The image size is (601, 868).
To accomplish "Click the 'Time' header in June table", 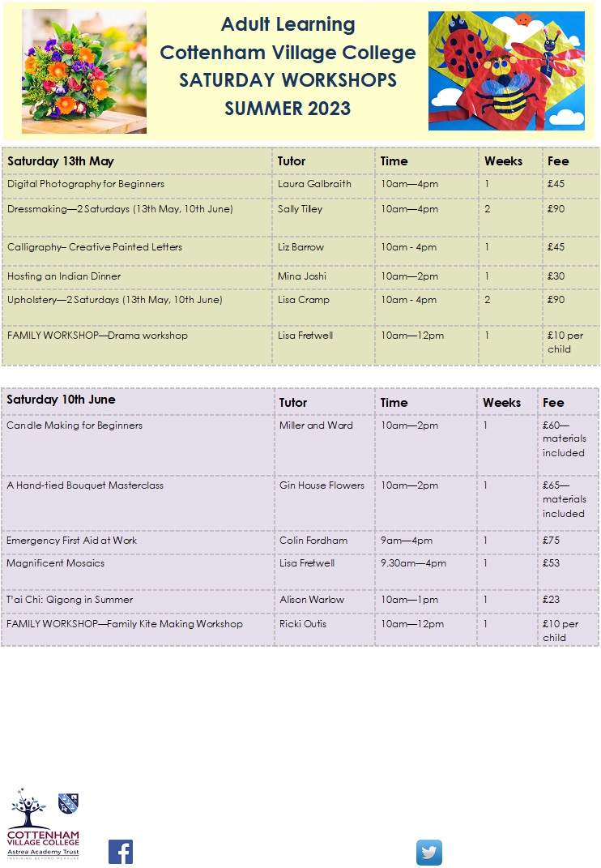I will 394,403.
